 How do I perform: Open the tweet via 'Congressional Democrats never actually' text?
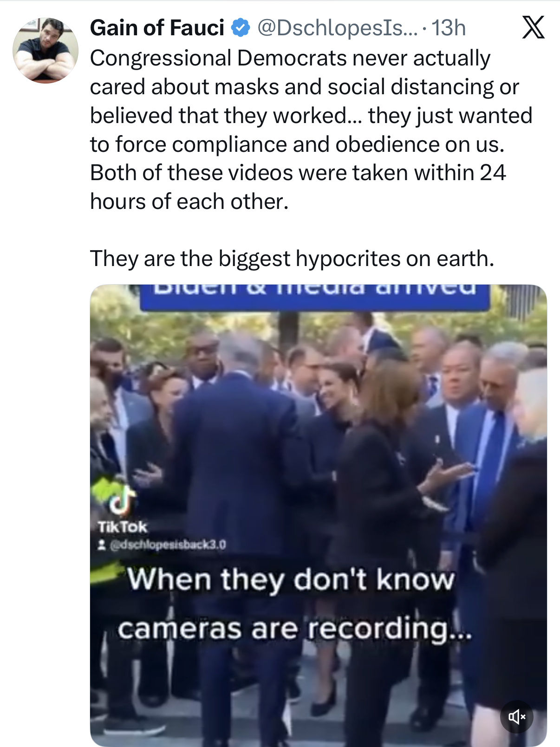pyautogui.click(x=290, y=58)
